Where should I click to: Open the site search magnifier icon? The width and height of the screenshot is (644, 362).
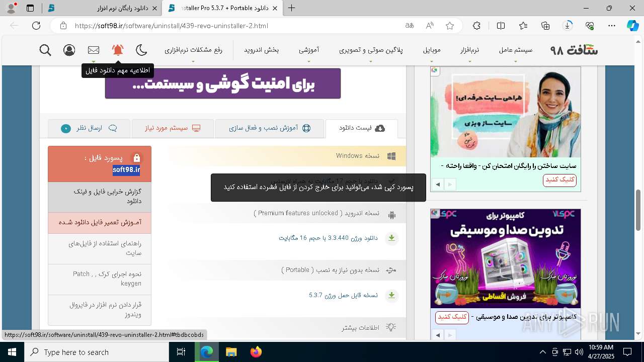45,50
